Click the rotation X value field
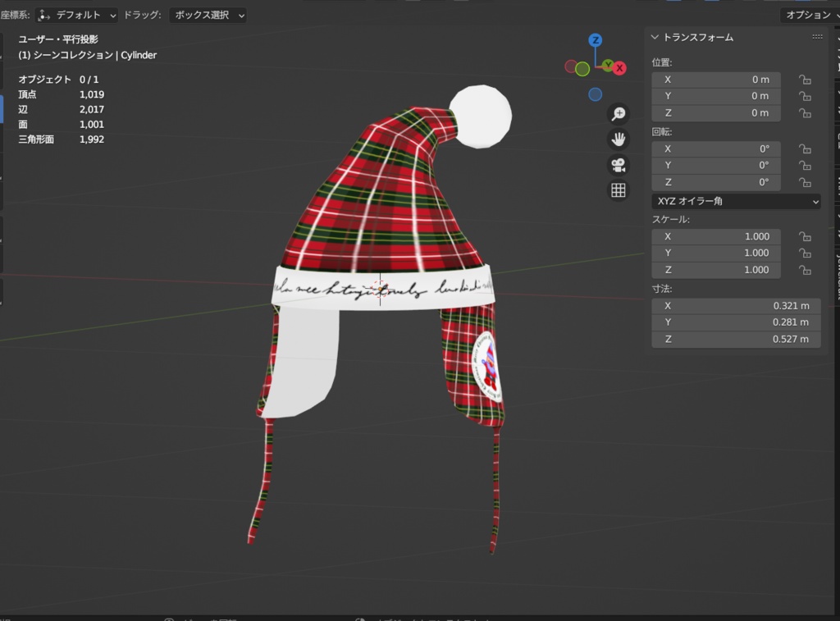This screenshot has height=621, width=840. [715, 149]
